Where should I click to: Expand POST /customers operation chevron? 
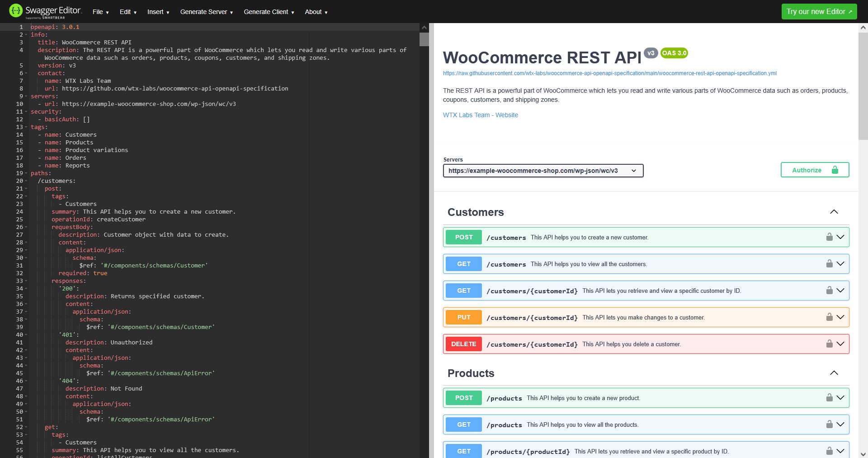click(840, 237)
